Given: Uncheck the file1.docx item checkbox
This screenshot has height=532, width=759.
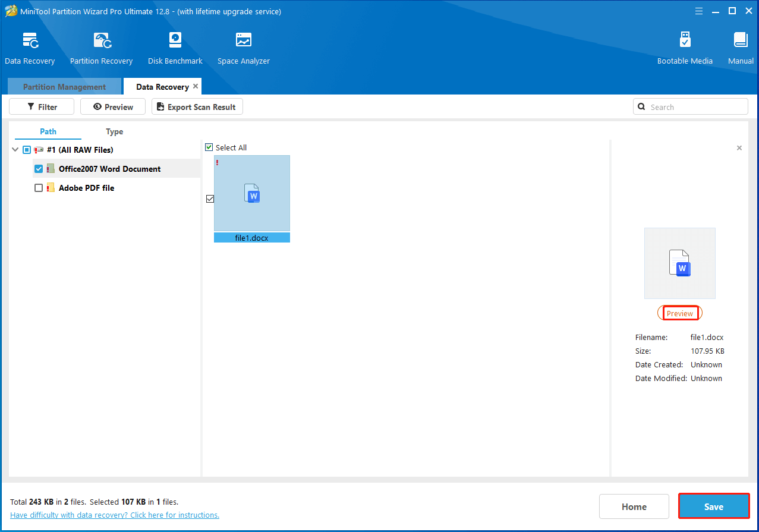Looking at the screenshot, I should [209, 199].
